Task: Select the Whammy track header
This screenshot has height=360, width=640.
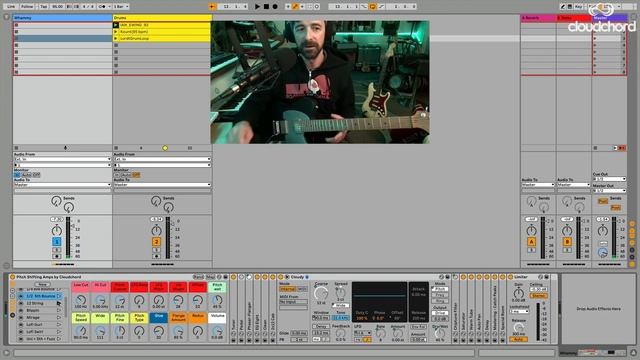Action: (62, 18)
